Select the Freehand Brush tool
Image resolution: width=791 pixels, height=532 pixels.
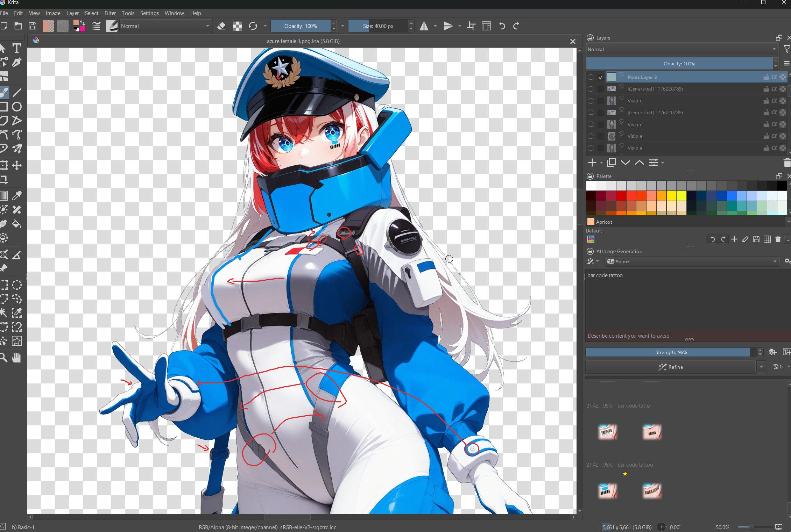3,92
